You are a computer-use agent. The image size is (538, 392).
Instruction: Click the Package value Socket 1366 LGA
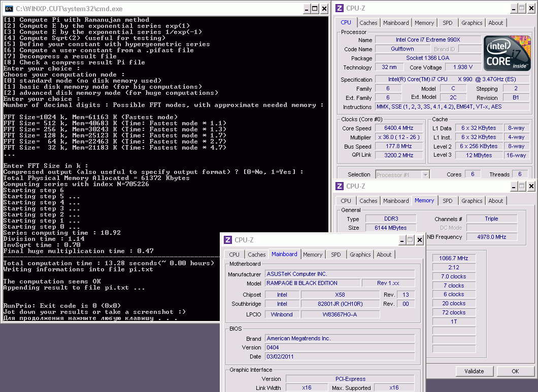coord(428,58)
